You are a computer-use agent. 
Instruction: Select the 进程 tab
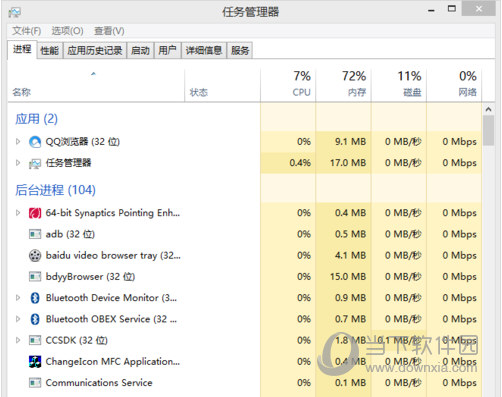(x=22, y=50)
